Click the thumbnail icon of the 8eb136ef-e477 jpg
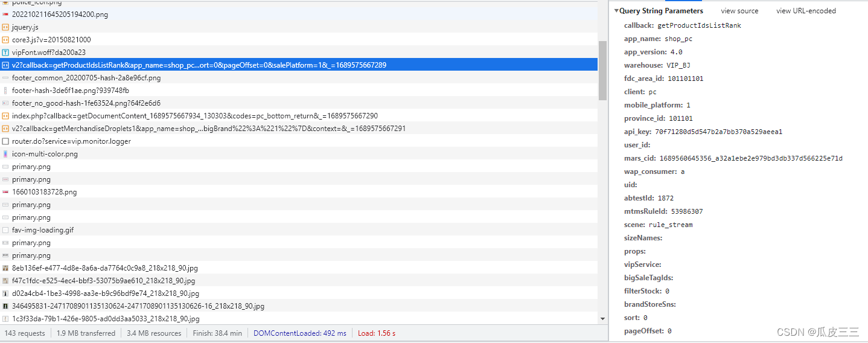Viewport: 868px width, 343px height. [5, 268]
